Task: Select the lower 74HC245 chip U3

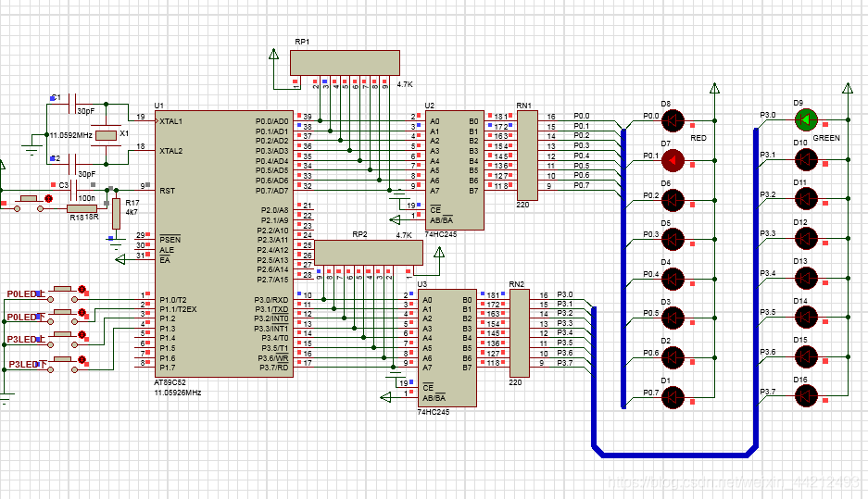Action: pos(447,347)
